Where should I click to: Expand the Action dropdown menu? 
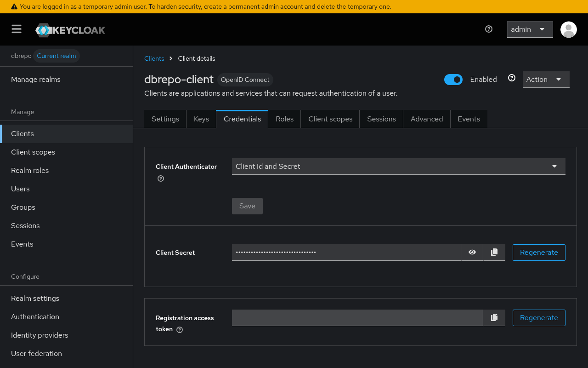[546, 79]
